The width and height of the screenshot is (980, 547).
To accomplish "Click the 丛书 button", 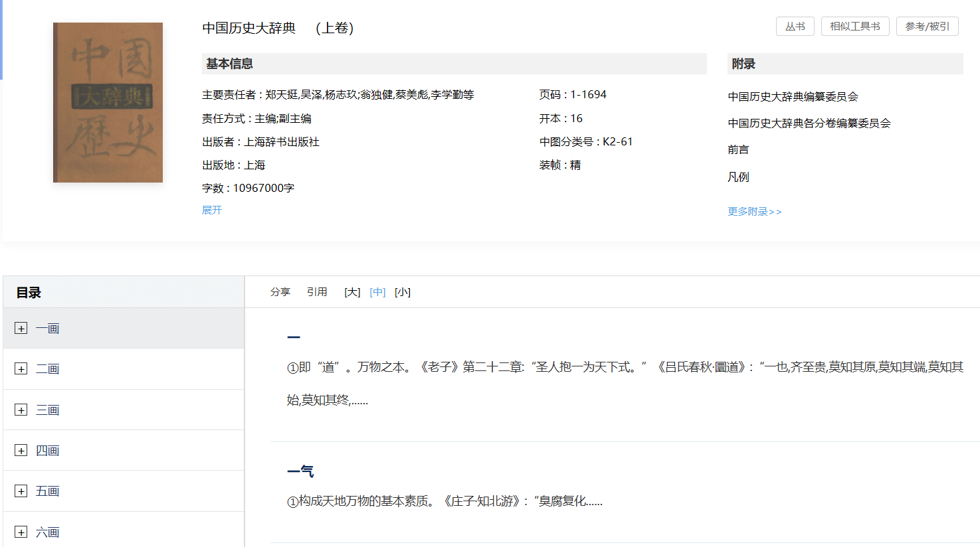I will pos(795,27).
